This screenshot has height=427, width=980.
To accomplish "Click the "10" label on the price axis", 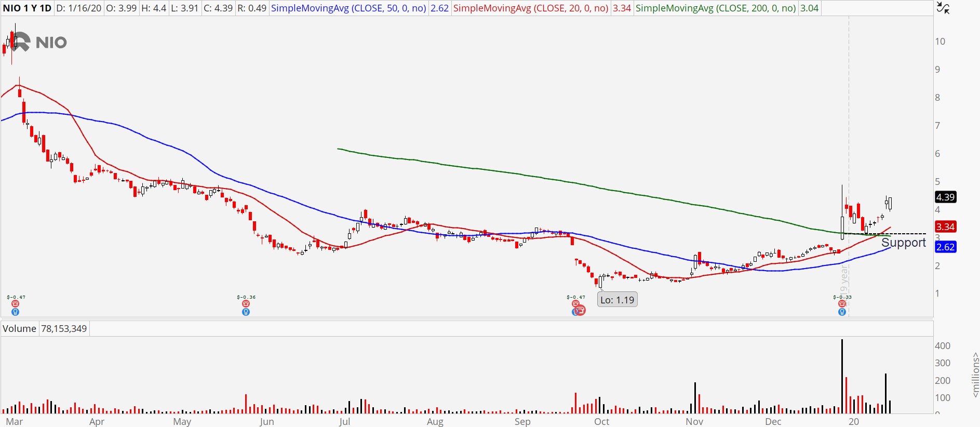I will (940, 42).
